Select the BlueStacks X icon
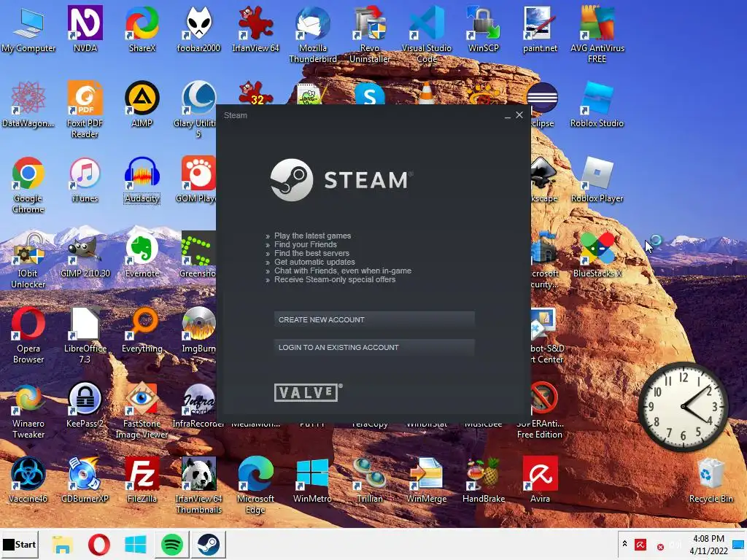Image resolution: width=747 pixels, height=560 pixels. [597, 256]
